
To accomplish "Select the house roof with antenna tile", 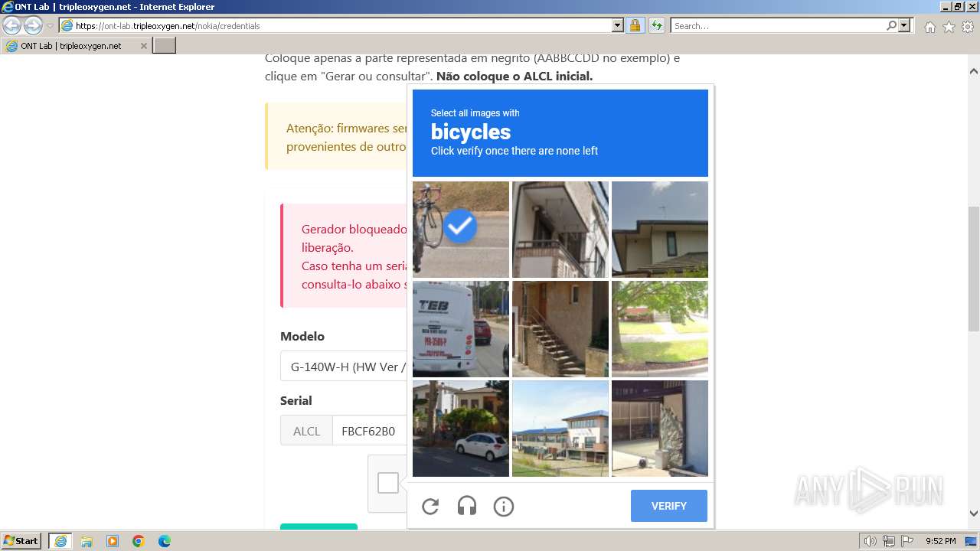I will point(660,230).
